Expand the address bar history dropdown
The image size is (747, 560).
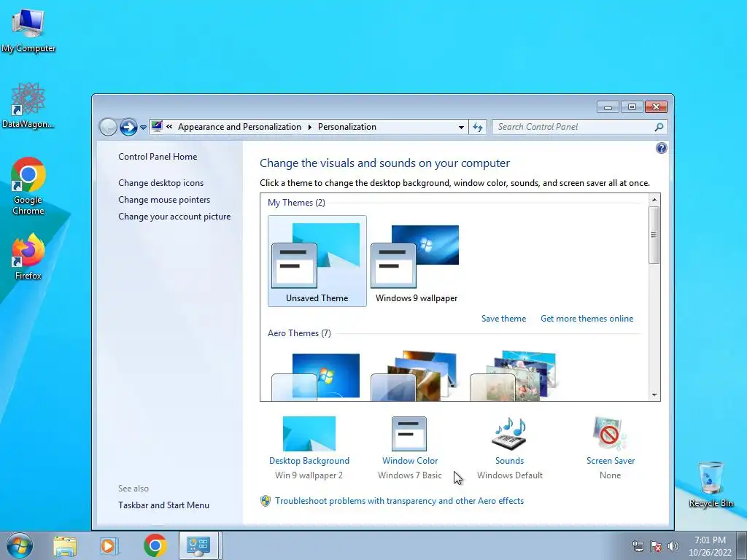pyautogui.click(x=461, y=127)
